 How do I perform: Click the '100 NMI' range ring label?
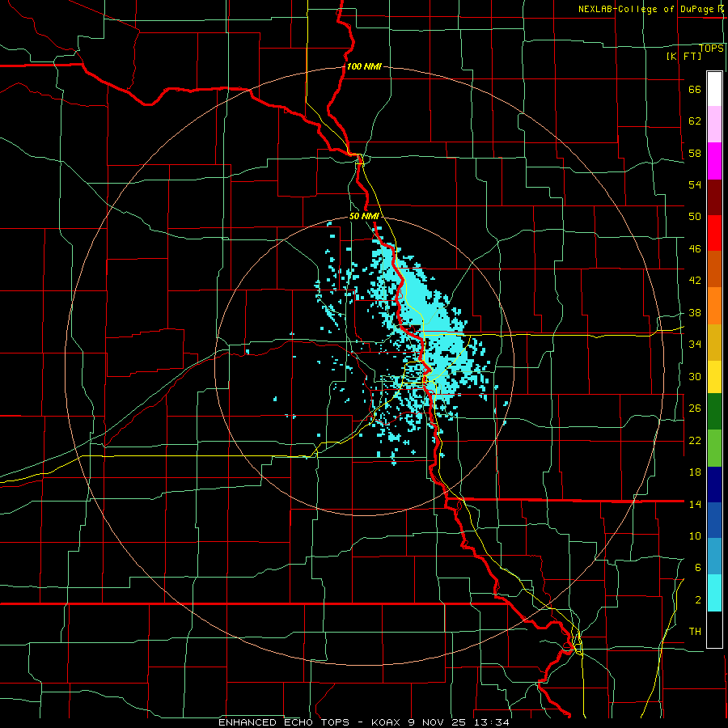pyautogui.click(x=364, y=66)
